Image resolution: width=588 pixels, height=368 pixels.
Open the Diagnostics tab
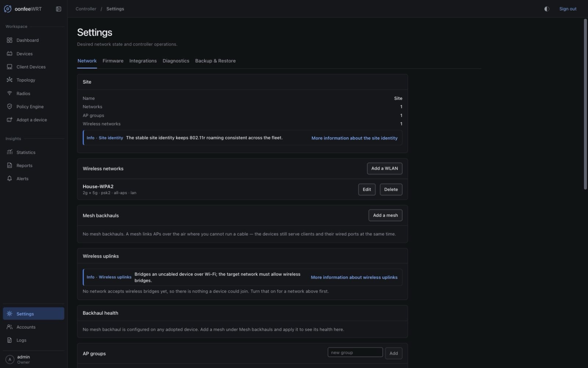(176, 61)
